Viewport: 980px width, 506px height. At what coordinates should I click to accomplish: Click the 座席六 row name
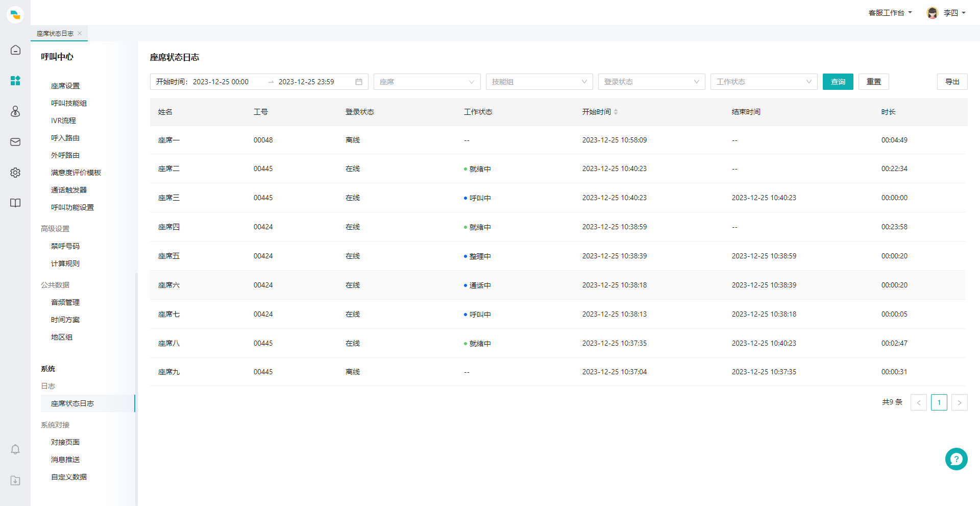point(169,285)
